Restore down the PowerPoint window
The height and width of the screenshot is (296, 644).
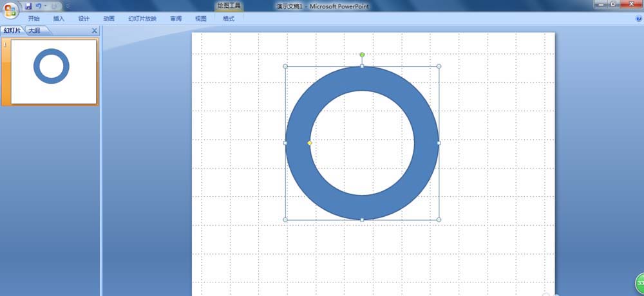click(x=613, y=4)
